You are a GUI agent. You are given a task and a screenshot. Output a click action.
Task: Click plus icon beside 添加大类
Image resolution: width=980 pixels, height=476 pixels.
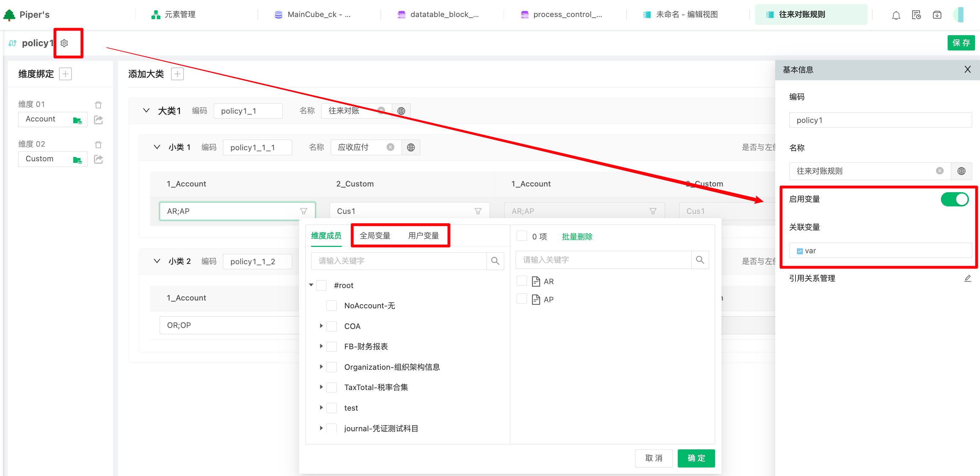coord(177,74)
